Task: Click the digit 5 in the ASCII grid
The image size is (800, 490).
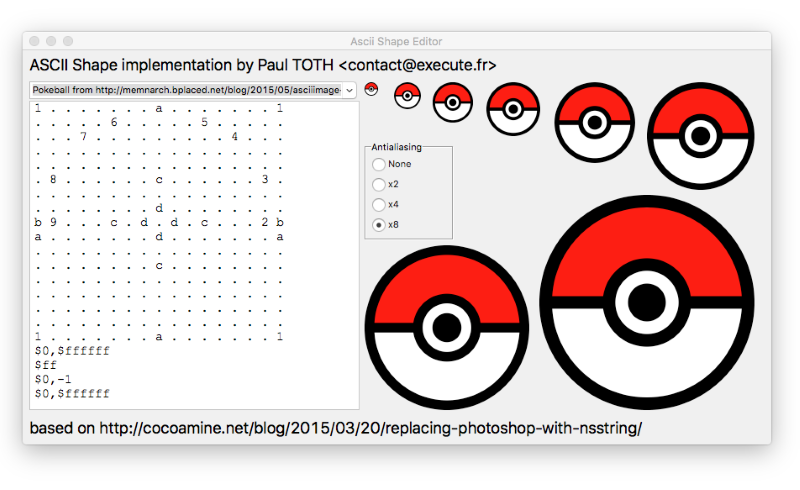Action: tap(204, 122)
